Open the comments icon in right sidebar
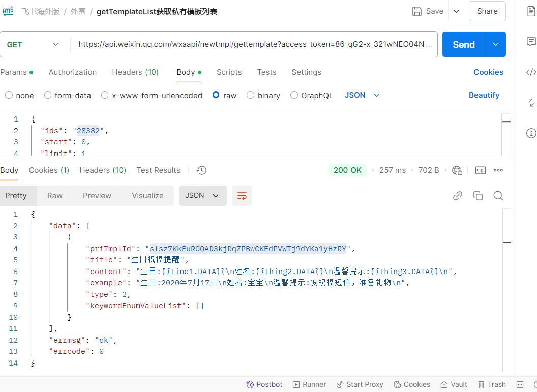This screenshot has height=392, width=537. click(x=531, y=42)
